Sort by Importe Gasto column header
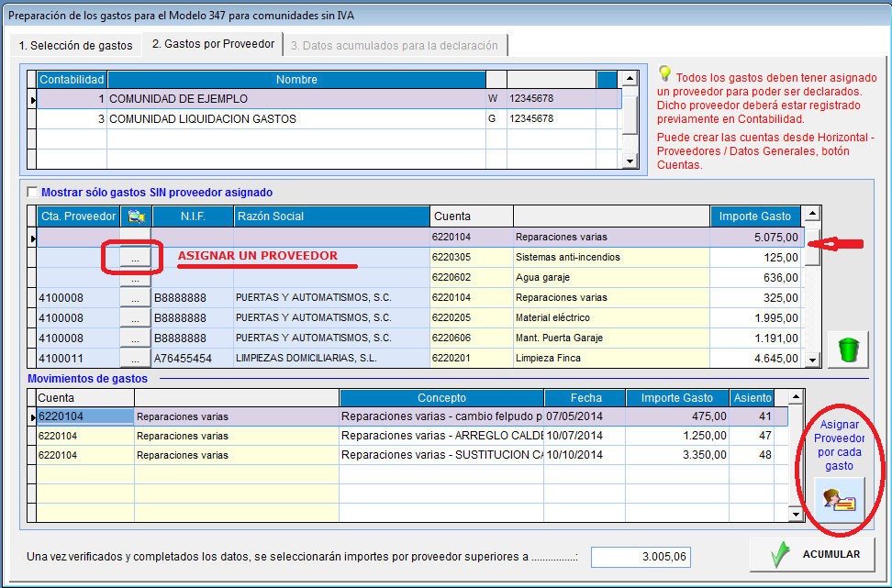The height and width of the screenshot is (588, 892). [x=755, y=216]
